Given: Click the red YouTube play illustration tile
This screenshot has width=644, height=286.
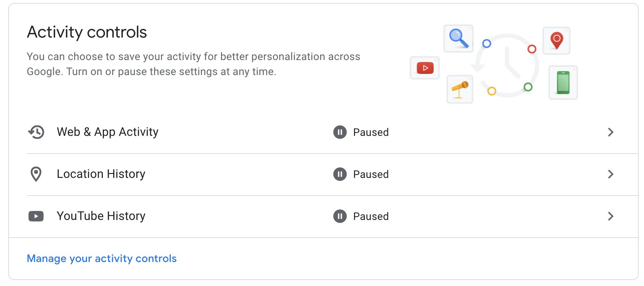Looking at the screenshot, I should [x=425, y=68].
